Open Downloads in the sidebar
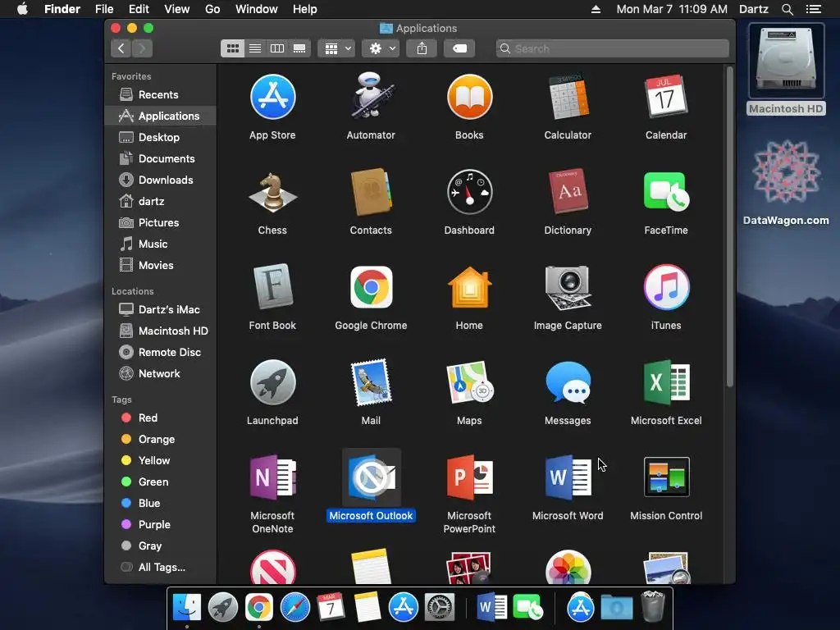The width and height of the screenshot is (840, 630). pyautogui.click(x=161, y=180)
